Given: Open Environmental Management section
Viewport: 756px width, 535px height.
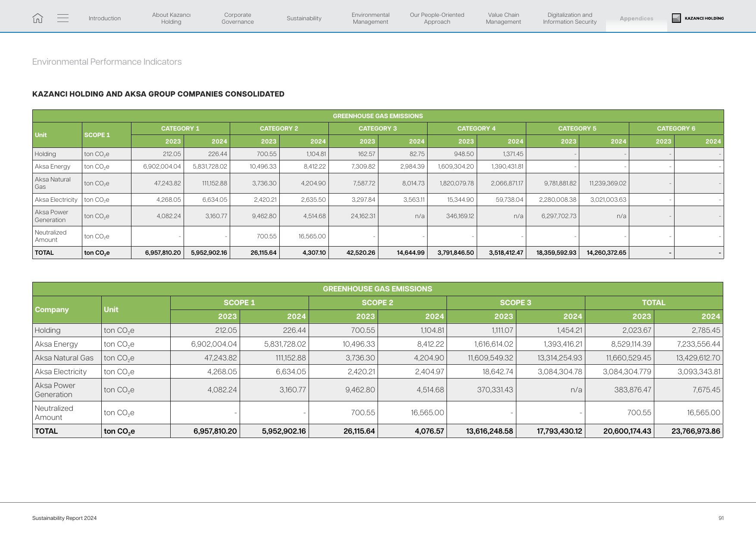Looking at the screenshot, I should tap(370, 18).
